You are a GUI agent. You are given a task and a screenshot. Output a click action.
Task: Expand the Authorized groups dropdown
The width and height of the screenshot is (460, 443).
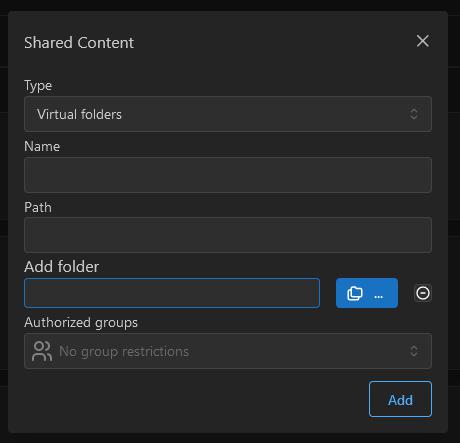coord(228,351)
